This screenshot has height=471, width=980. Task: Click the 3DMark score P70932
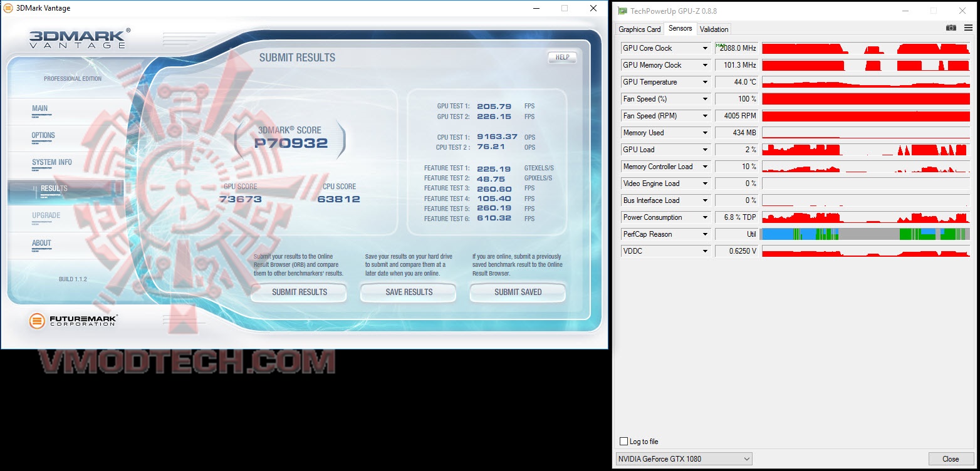pos(291,143)
